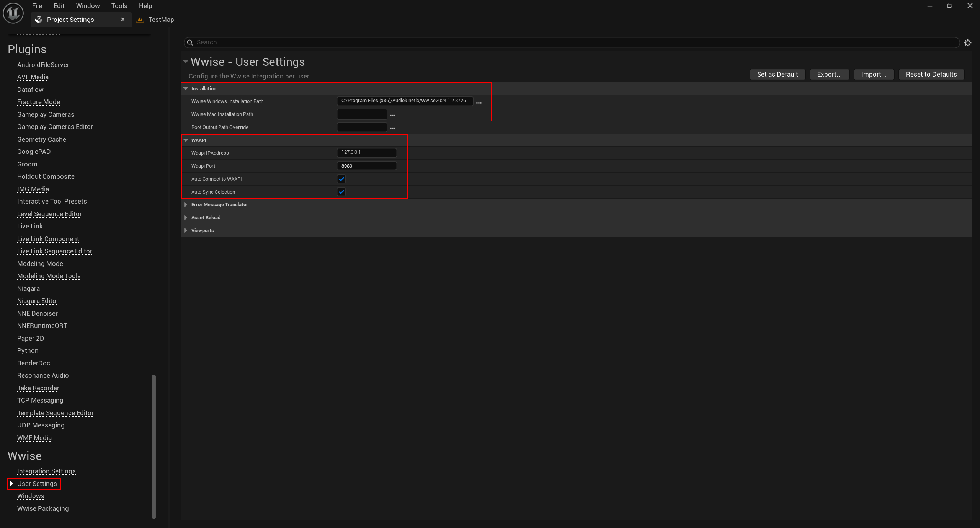The image size is (980, 528).
Task: Click the Project Settings tab gear icon
Action: click(x=39, y=20)
